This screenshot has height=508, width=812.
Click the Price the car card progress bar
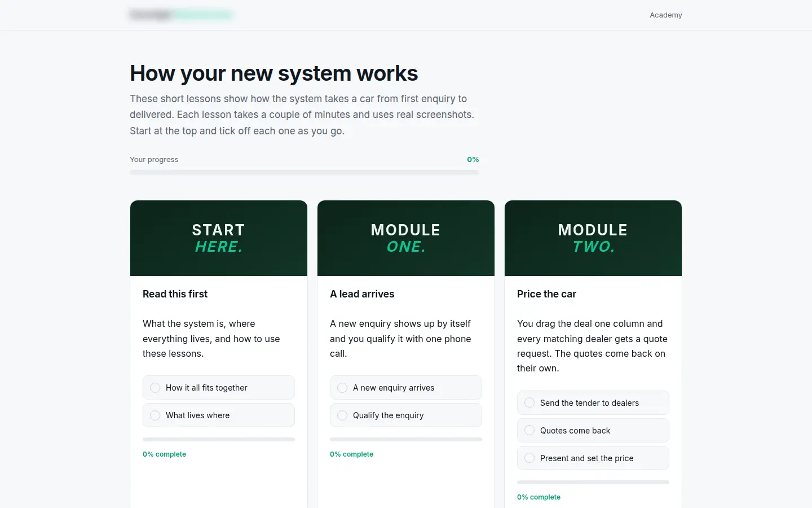(x=593, y=482)
